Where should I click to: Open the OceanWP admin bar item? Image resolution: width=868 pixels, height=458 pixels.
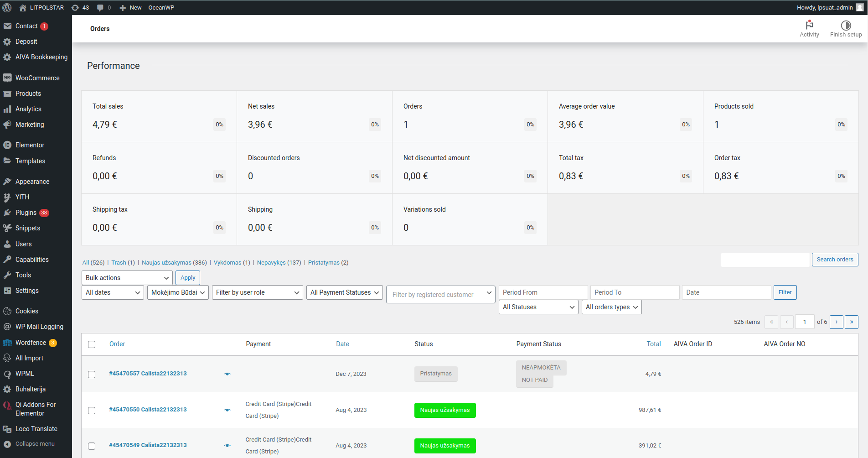(x=161, y=7)
